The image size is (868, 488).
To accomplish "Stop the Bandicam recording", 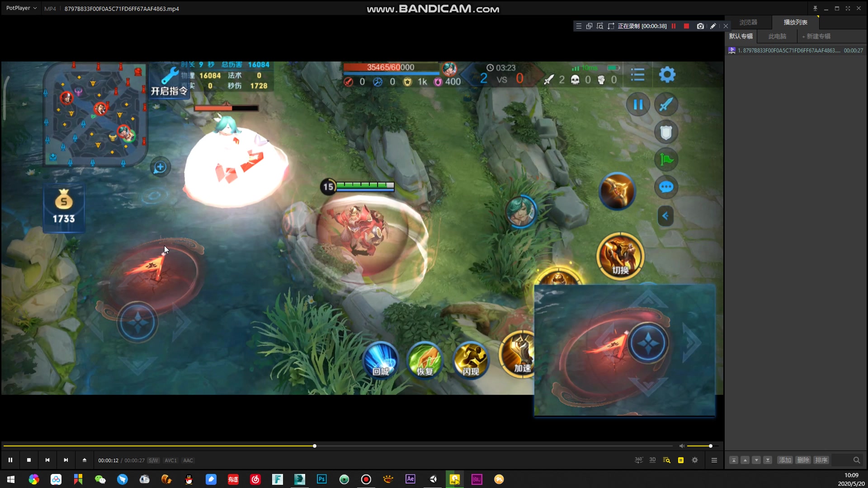I will click(686, 26).
